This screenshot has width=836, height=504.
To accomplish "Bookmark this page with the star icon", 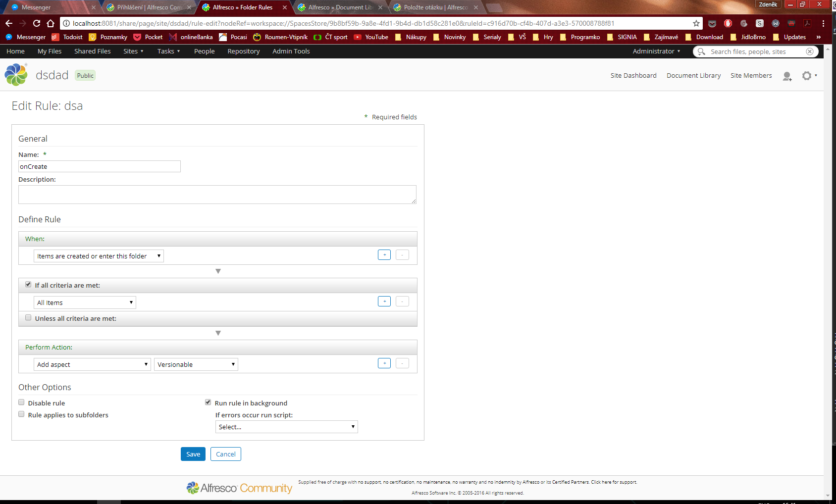I will click(x=696, y=23).
